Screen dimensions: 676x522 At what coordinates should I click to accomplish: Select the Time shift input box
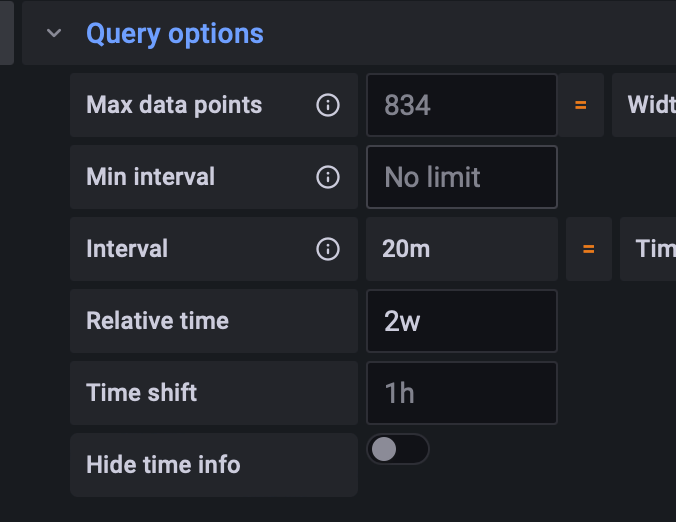pyautogui.click(x=462, y=393)
